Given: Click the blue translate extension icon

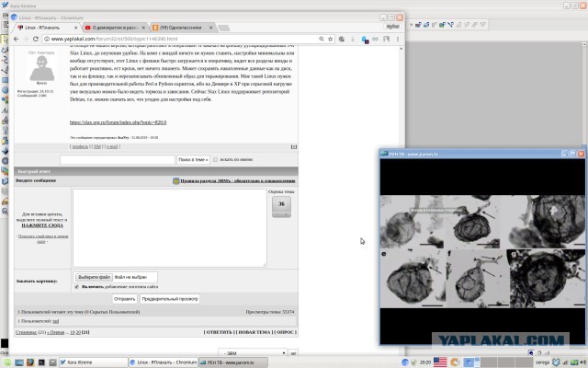Looking at the screenshot, I should click(365, 39).
